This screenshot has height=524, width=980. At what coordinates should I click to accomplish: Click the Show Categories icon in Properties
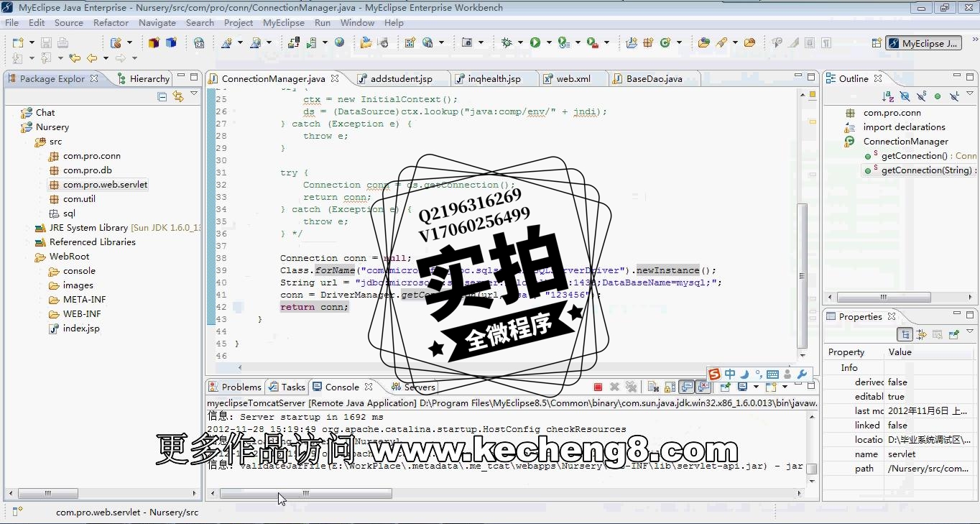click(x=905, y=334)
